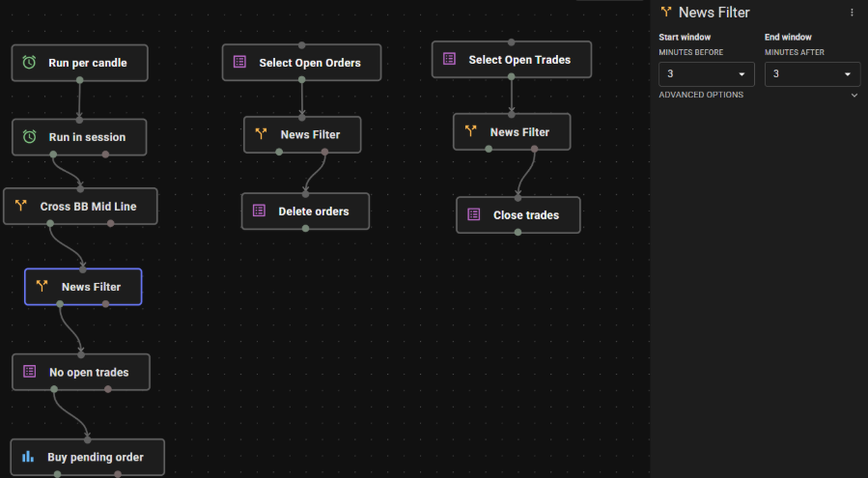Click the clock icon on Run per candle
Image resolution: width=868 pixels, height=478 pixels.
(29, 62)
